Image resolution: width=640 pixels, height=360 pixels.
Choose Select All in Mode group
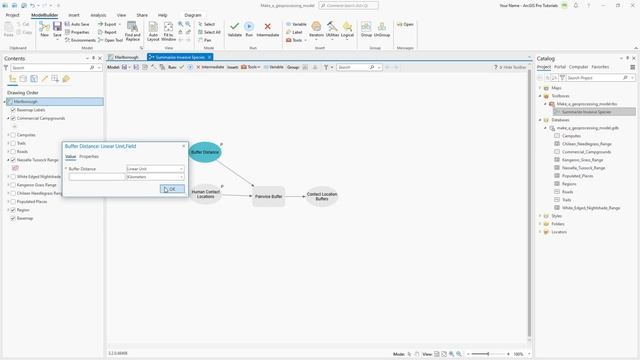click(x=209, y=32)
